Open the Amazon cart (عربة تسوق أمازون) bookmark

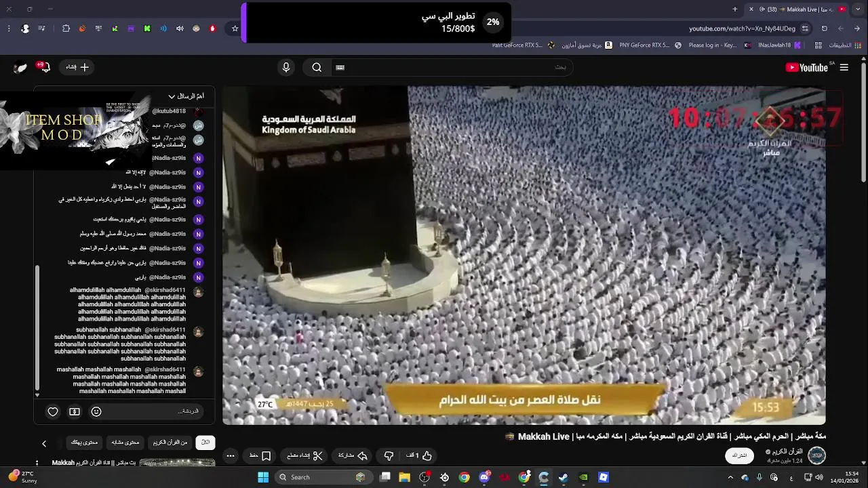(x=587, y=45)
